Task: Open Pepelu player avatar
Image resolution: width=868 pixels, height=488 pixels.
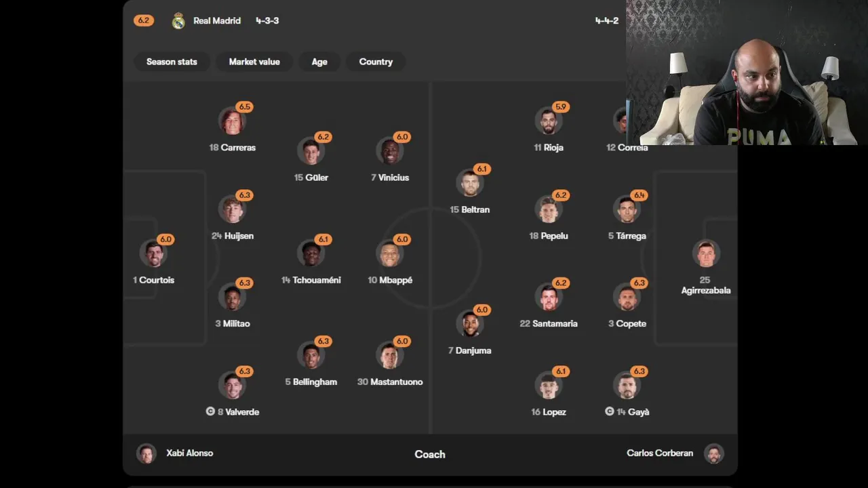Action: click(548, 209)
